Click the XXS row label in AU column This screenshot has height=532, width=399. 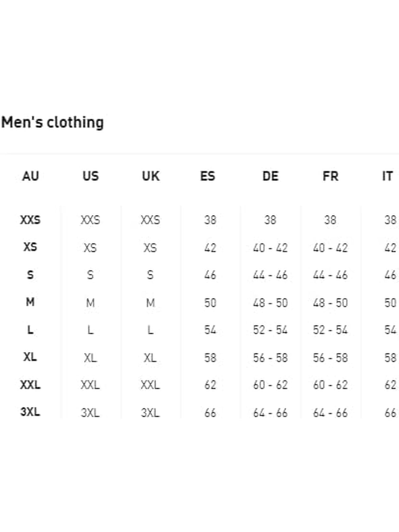click(x=30, y=220)
